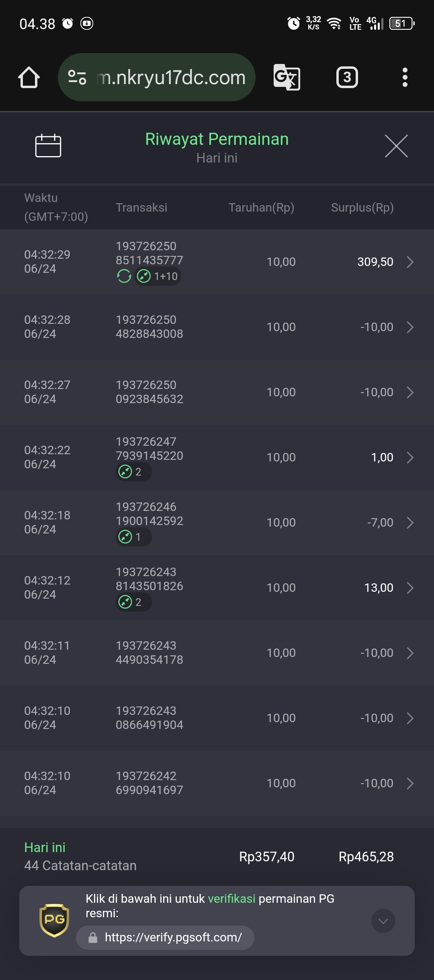Expand details for the -7,00 surplus row
The image size is (434, 980).
410,523
